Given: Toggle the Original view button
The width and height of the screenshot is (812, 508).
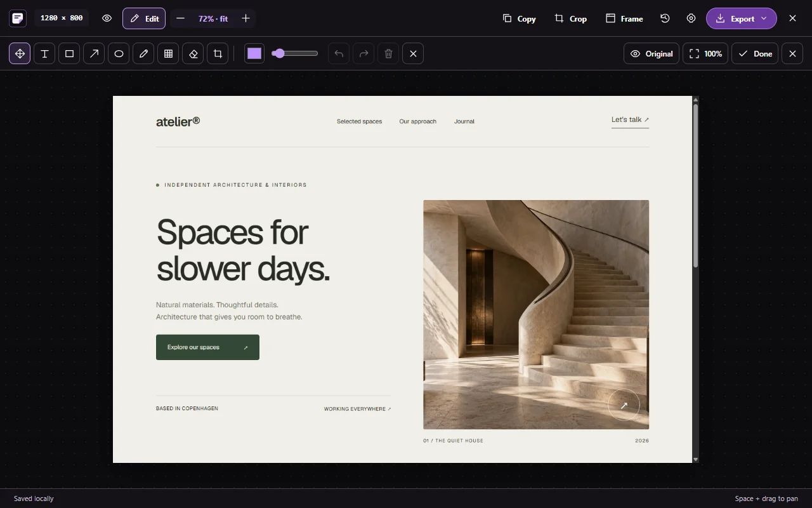Looking at the screenshot, I should [652, 53].
